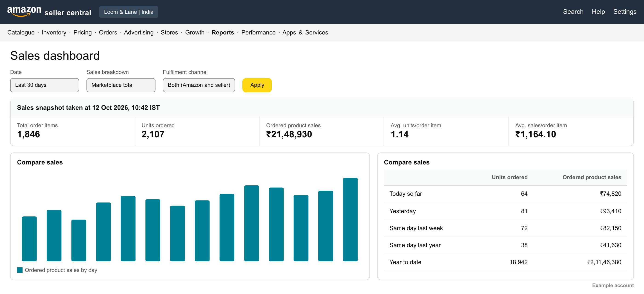Open the Apps & Services menu

pos(305,32)
